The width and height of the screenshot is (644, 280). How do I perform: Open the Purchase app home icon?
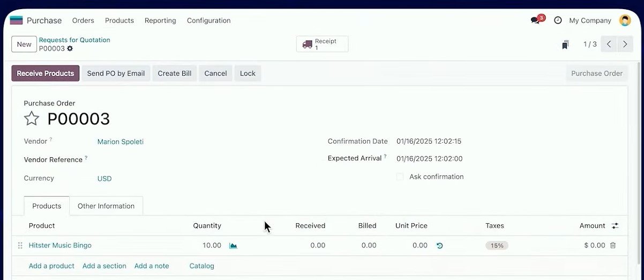point(16,20)
